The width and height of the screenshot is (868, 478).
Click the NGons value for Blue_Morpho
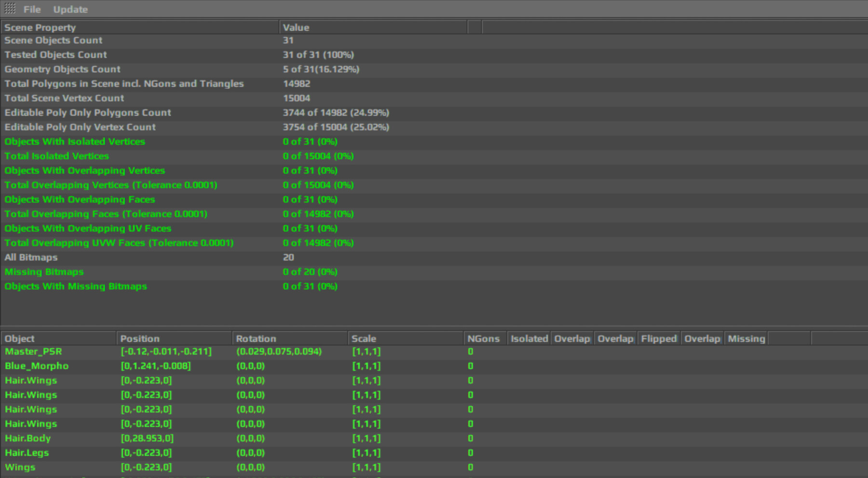point(470,366)
